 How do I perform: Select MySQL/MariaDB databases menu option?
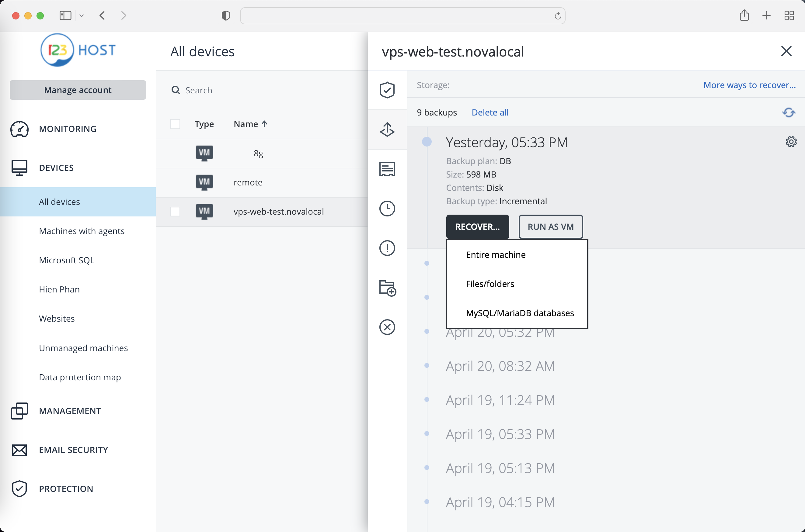pos(519,313)
